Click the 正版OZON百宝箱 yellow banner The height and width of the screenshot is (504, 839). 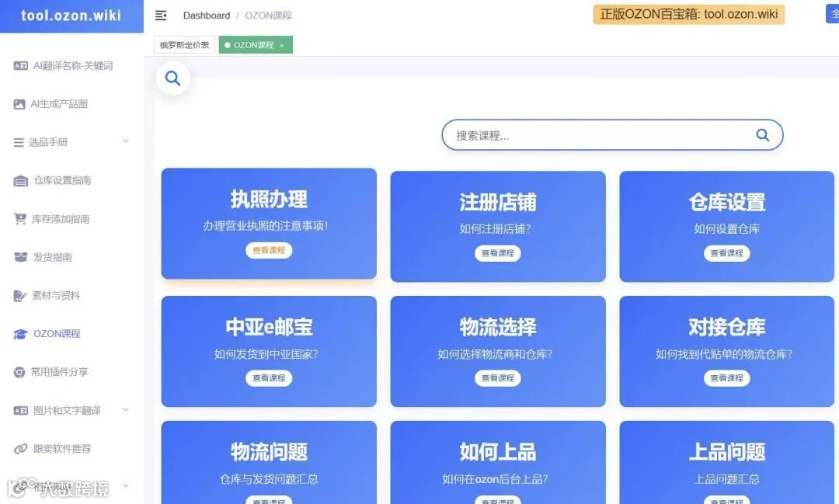688,15
